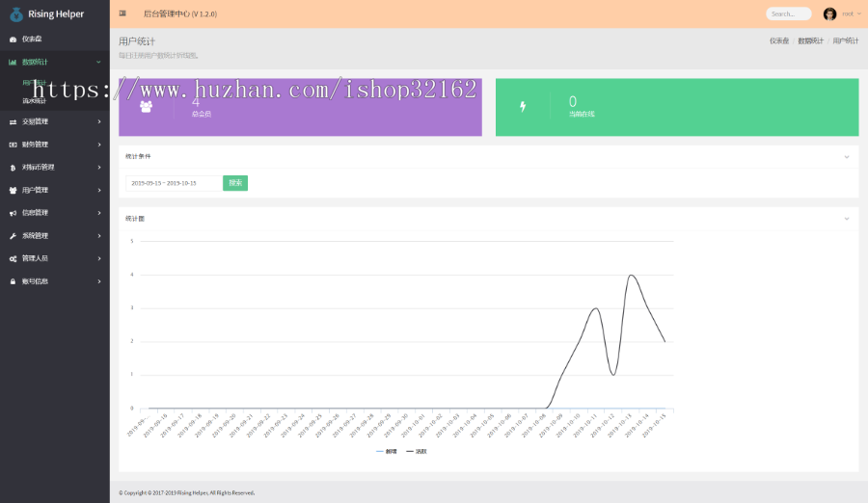Open the 用户统计 submenu item
868x503 pixels.
coord(35,83)
